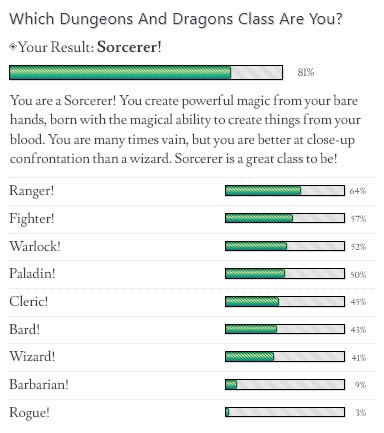Select the Barbarian! result label
The height and width of the screenshot is (433, 384).
click(x=39, y=384)
